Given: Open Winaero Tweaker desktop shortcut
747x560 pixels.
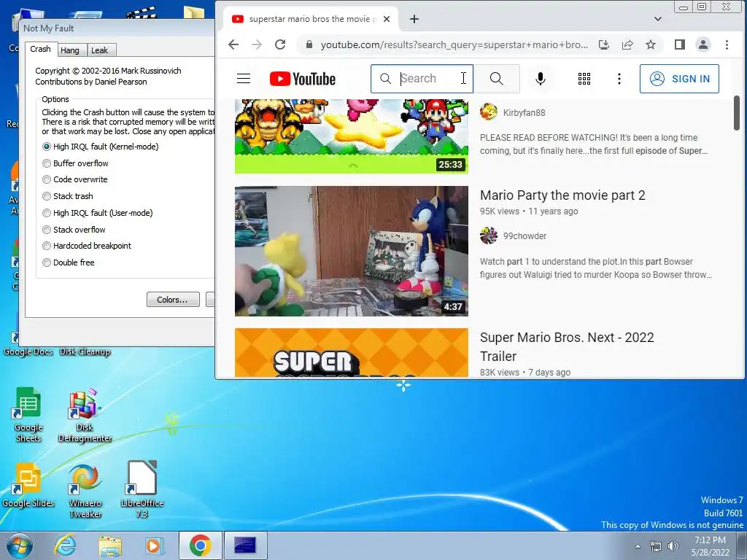Looking at the screenshot, I should [85, 491].
